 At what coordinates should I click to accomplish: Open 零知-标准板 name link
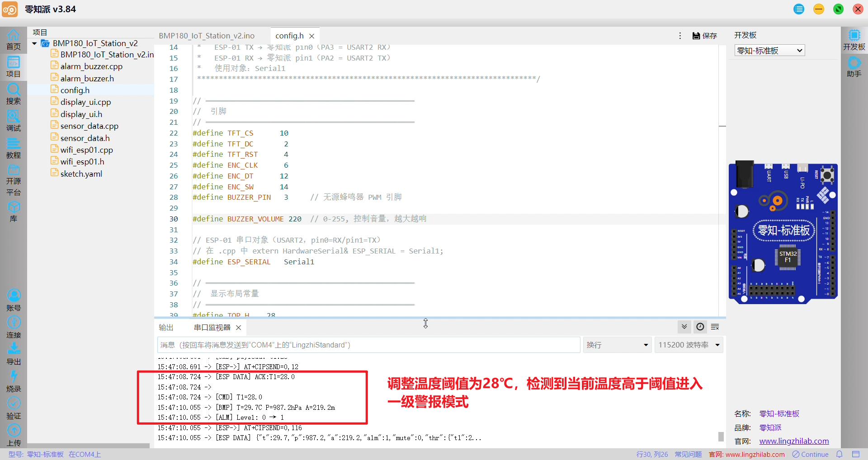coord(779,413)
